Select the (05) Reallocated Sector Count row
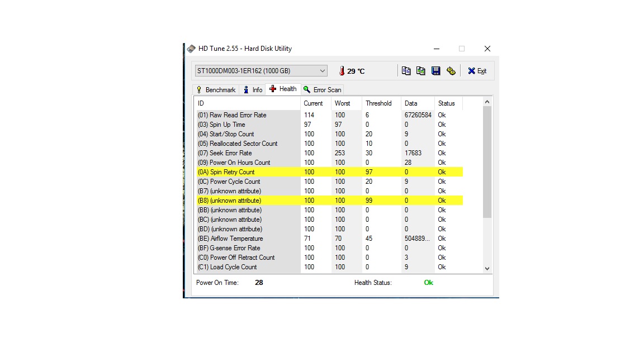Image resolution: width=644 pixels, height=362 pixels. (x=329, y=143)
